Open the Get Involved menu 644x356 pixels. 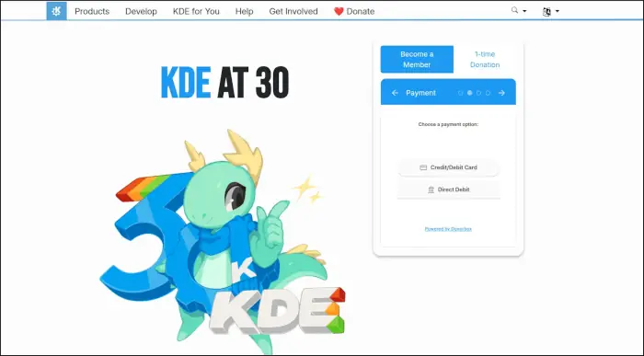293,11
